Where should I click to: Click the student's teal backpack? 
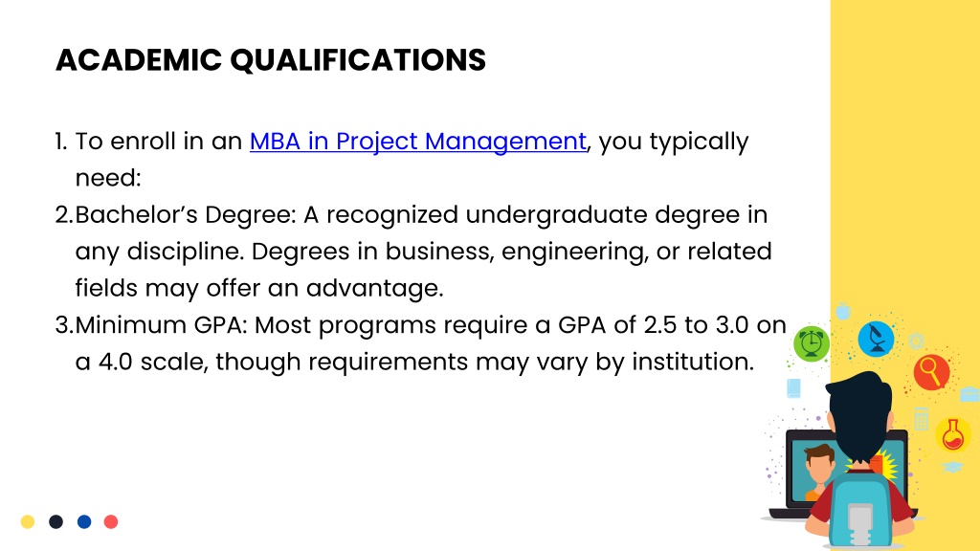tap(860, 509)
